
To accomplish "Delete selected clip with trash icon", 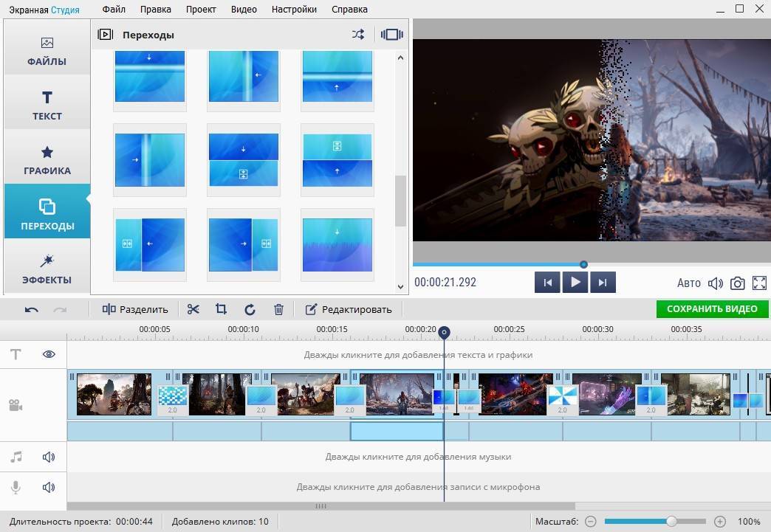I will (278, 309).
